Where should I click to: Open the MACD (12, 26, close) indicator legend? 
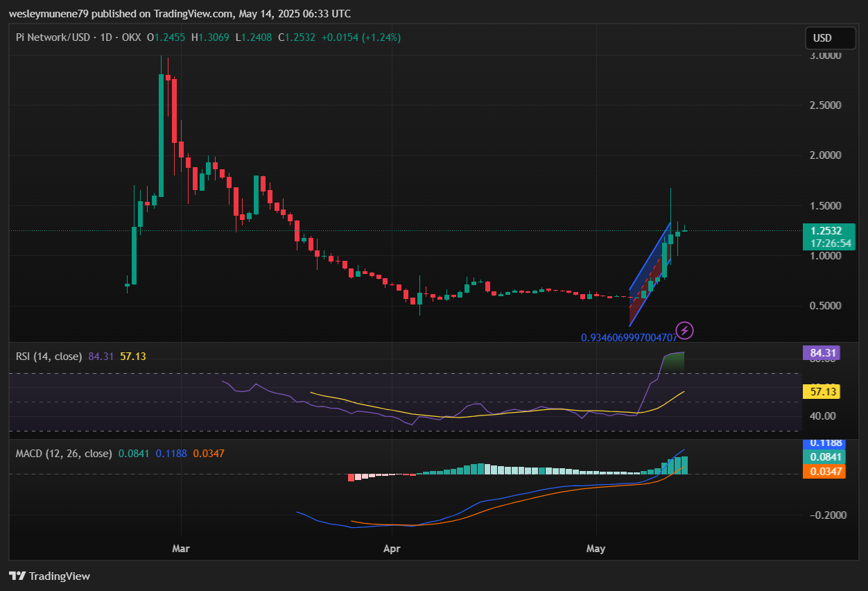point(64,454)
